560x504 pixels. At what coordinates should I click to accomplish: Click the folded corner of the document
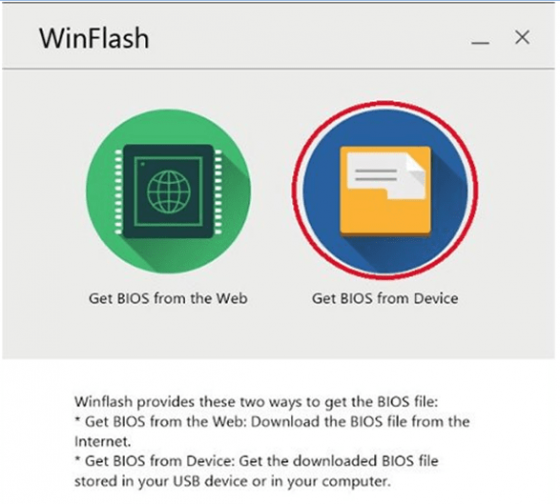416,168
